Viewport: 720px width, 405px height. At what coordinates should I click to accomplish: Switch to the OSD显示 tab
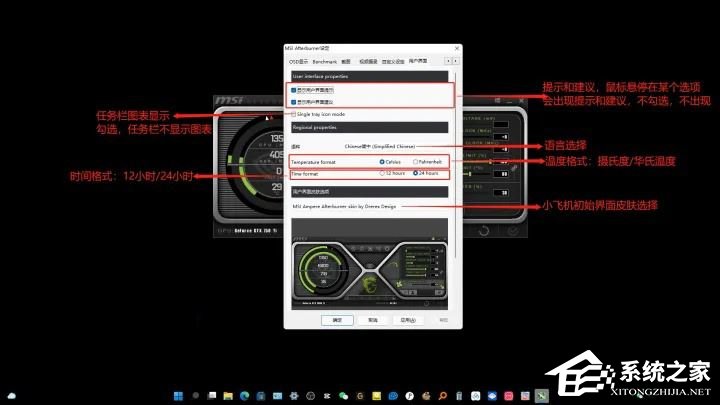300,61
